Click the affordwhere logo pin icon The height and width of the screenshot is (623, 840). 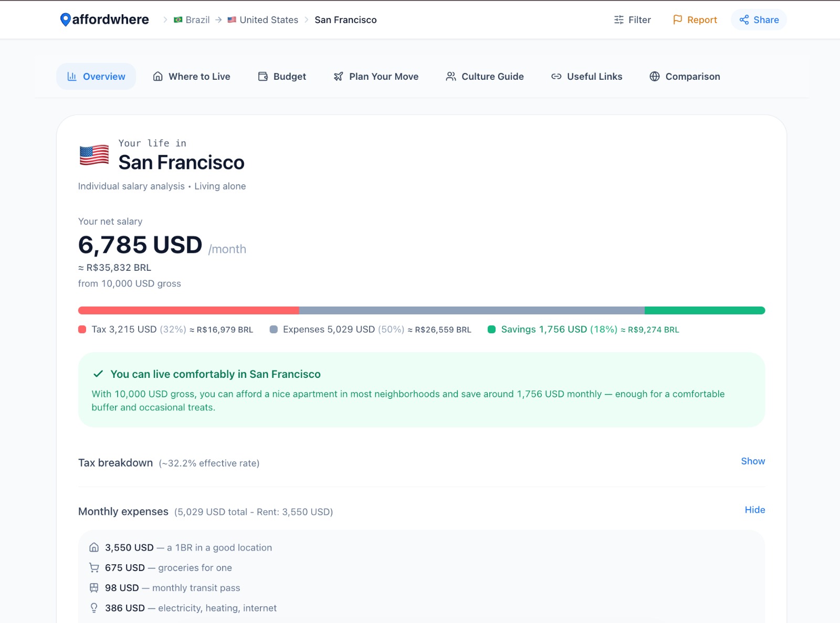click(x=65, y=20)
